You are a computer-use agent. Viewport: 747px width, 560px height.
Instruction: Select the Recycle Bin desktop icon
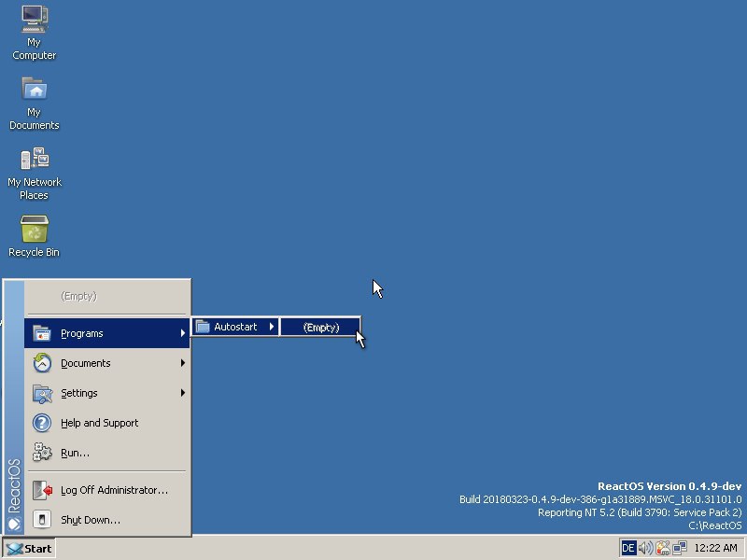[x=35, y=236]
